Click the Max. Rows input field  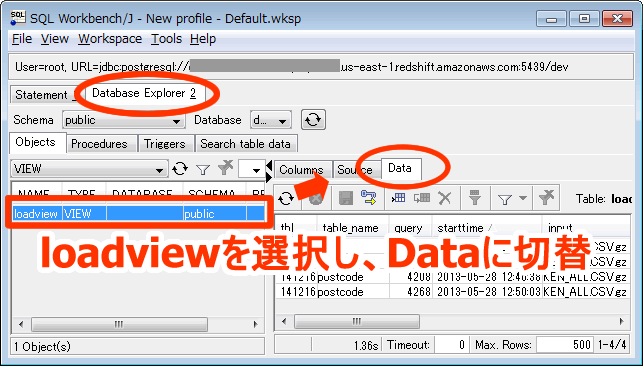click(x=564, y=345)
